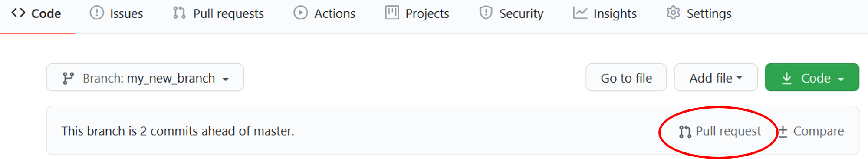Image resolution: width=868 pixels, height=159 pixels.
Task: Click the plus-minus Compare icon
Action: point(783,132)
